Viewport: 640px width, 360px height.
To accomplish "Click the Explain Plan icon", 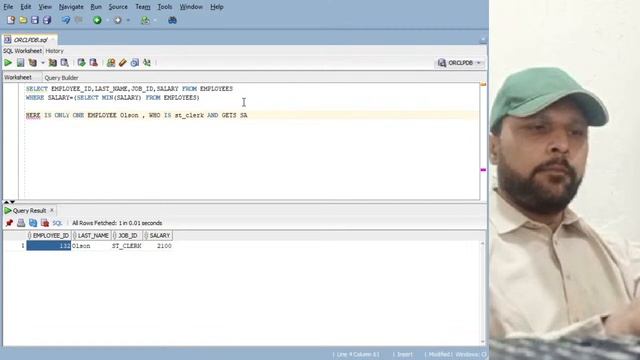I will (33, 62).
